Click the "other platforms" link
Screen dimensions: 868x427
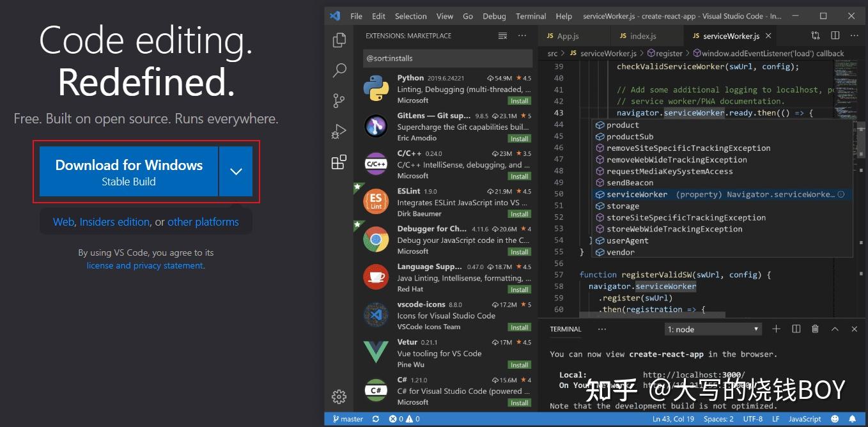203,221
